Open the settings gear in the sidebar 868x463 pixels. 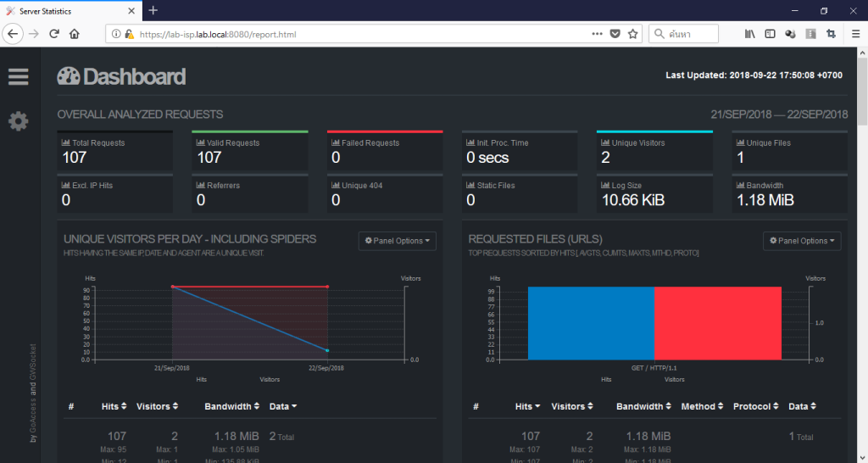[19, 120]
